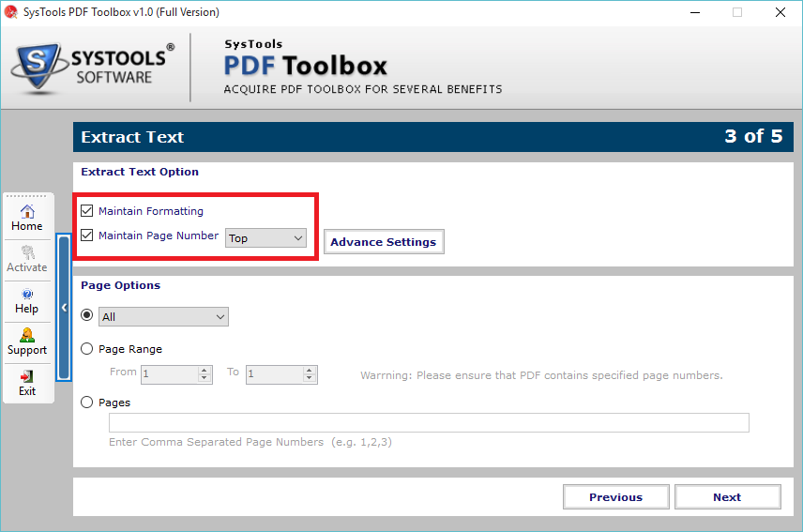Increase the From page value

205,371
